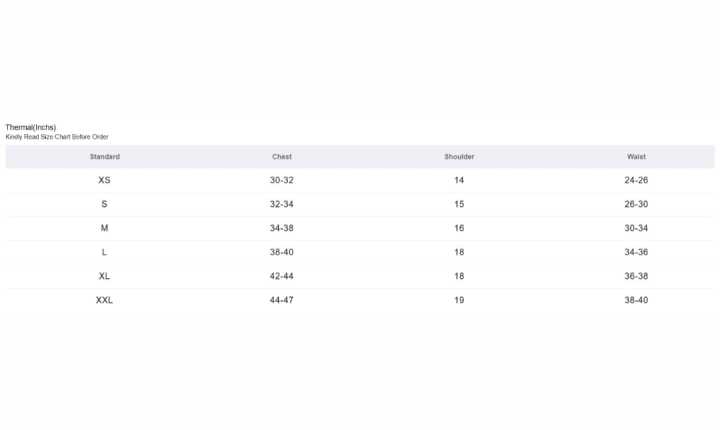Click chest value 30-32
This screenshot has height=430, width=720.
[282, 180]
